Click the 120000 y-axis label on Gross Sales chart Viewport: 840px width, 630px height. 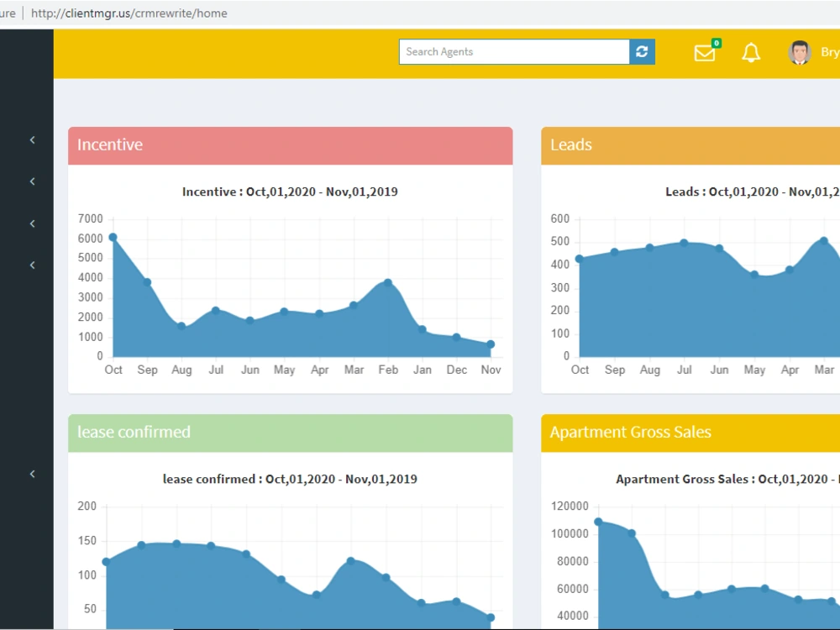(570, 507)
